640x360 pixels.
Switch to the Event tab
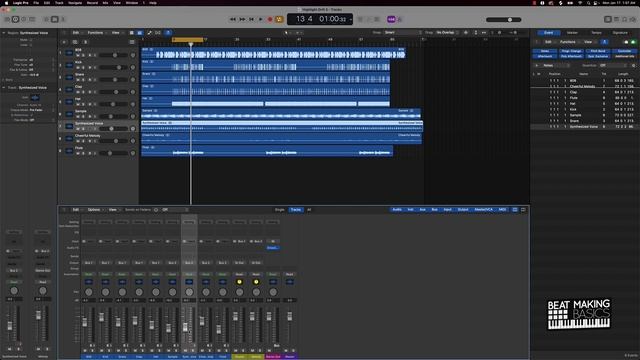[x=548, y=33]
